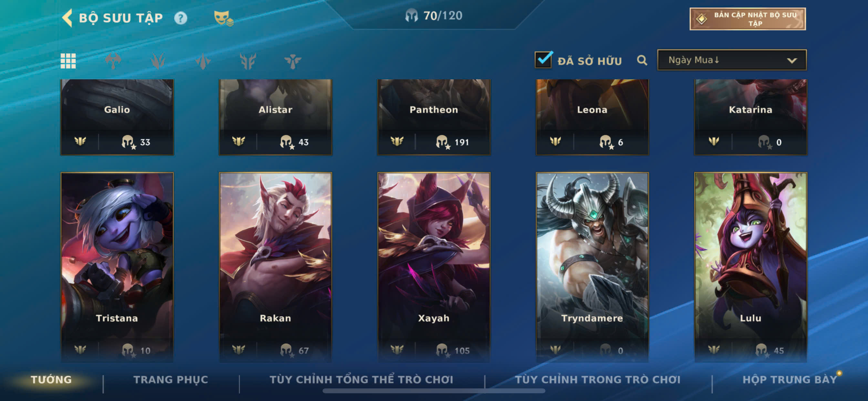This screenshot has height=401, width=868.
Task: Click the golden mask and coins icon
Action: tap(224, 18)
